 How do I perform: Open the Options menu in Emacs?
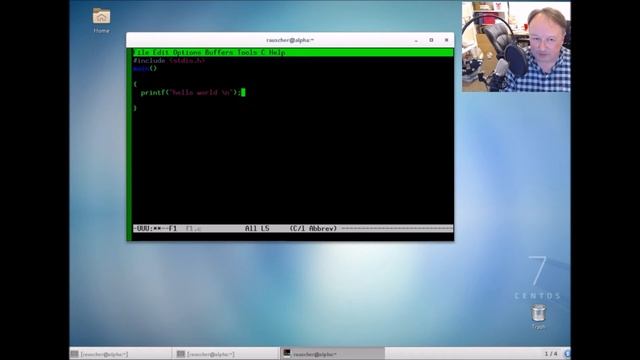(187, 53)
